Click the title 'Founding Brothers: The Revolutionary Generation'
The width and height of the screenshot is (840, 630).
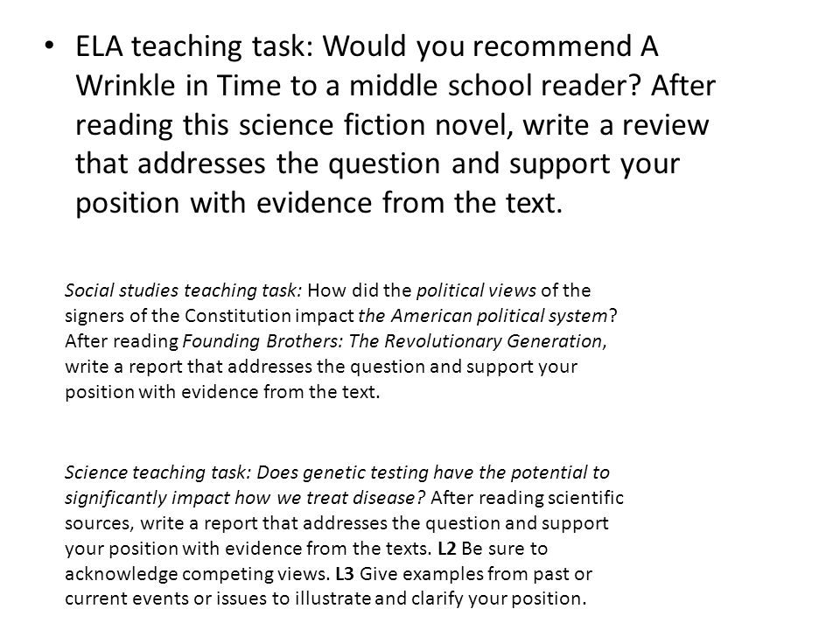(x=393, y=341)
